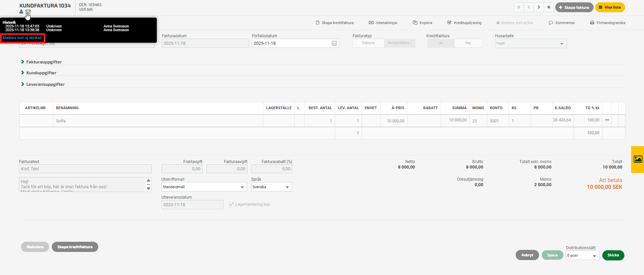Open Inbetalningar from the toolbar
This screenshot has width=644, height=275.
point(383,23)
